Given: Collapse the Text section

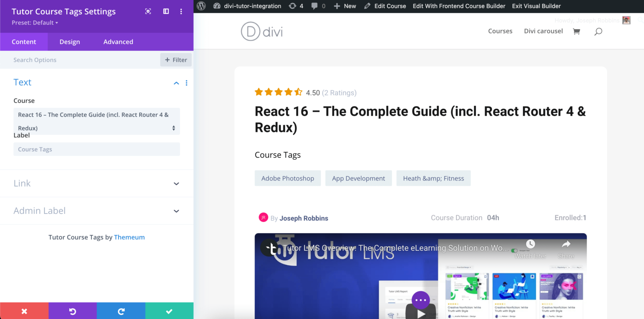Looking at the screenshot, I should point(177,83).
